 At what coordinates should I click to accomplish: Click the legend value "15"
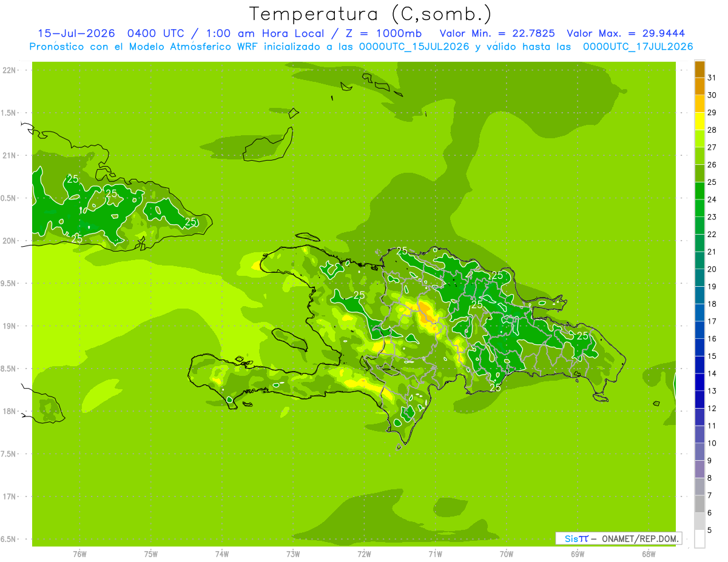(712, 356)
